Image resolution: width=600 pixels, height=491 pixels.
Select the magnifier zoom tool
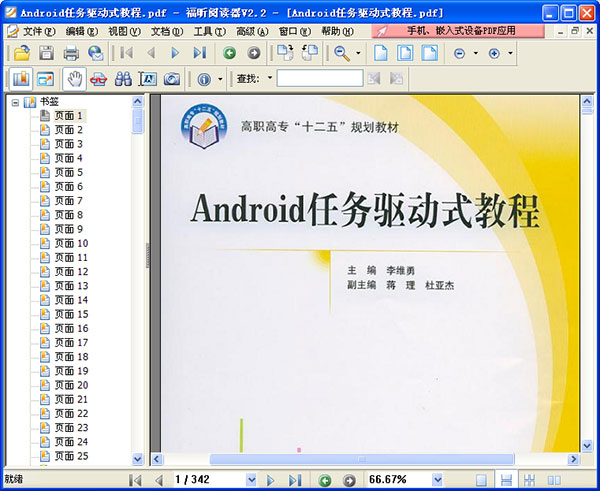[342, 53]
